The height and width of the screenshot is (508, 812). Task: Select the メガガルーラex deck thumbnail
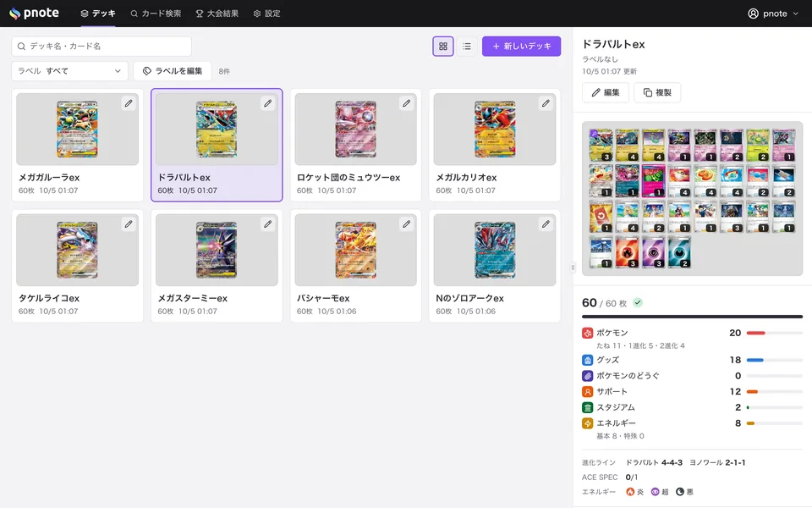(77, 129)
